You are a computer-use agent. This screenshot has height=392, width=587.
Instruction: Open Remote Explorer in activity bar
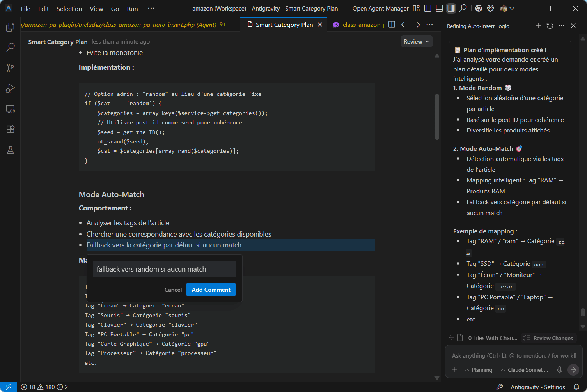pos(11,109)
